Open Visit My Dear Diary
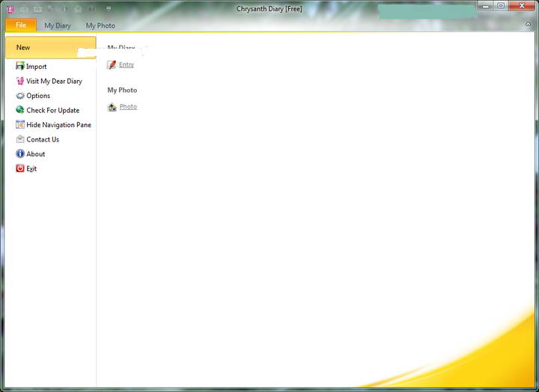The height and width of the screenshot is (392, 539). pos(49,81)
